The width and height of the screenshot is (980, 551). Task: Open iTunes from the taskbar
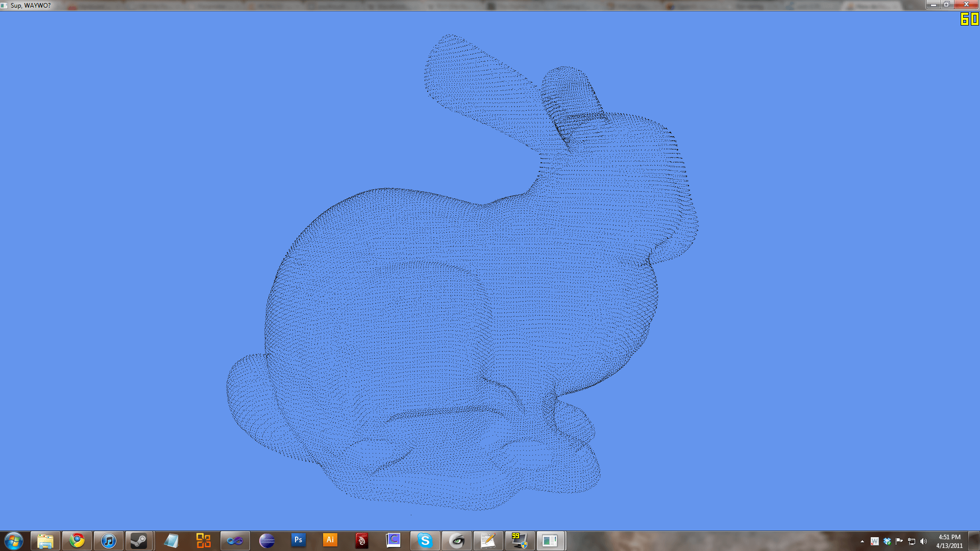[109, 541]
